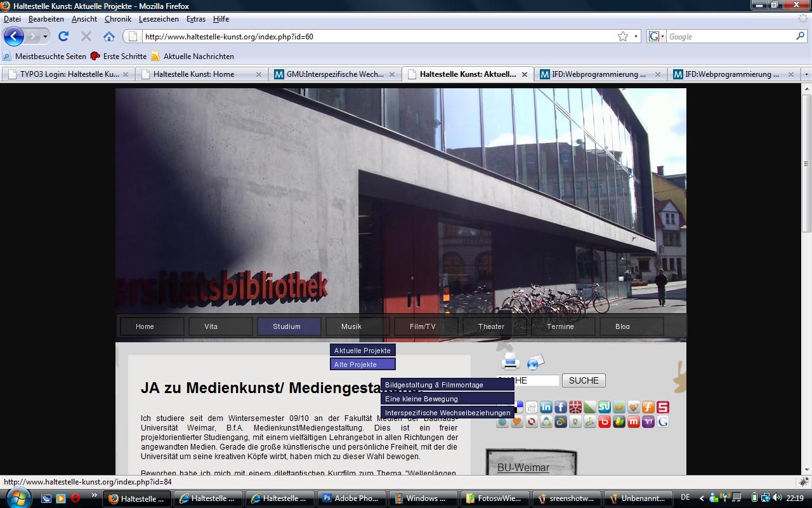The height and width of the screenshot is (508, 812).
Task: Share the page via LinkedIn icon
Action: coord(546,407)
